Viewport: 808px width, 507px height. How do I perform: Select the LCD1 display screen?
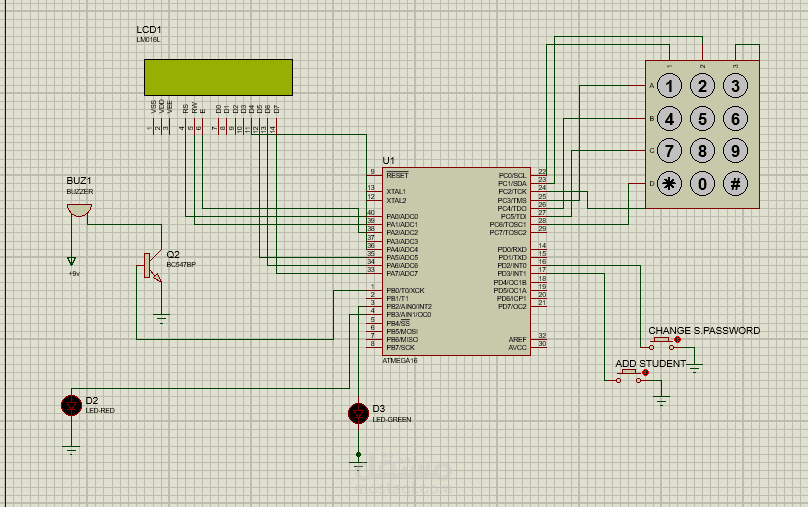pyautogui.click(x=218, y=77)
